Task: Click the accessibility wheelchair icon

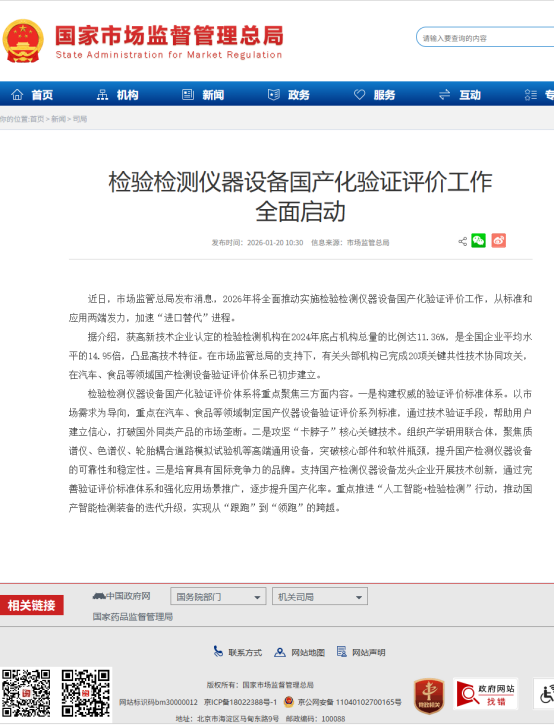Action: click(546, 694)
